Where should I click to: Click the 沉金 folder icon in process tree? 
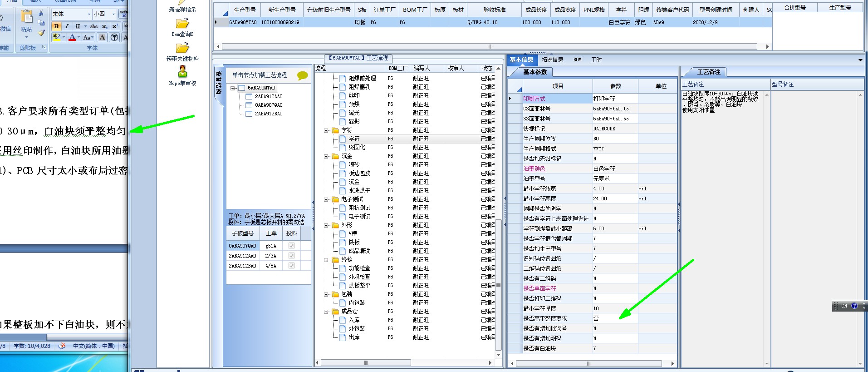pyautogui.click(x=336, y=156)
